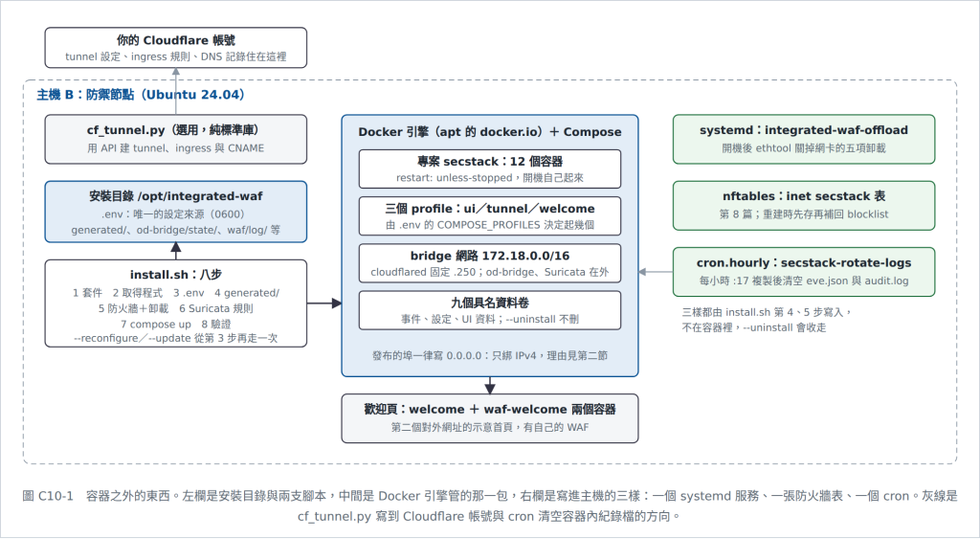Click the note '三樣都由 install.sh 第 4、5 步寫入，'
Viewport: 980px width, 539px height.
[x=767, y=312]
